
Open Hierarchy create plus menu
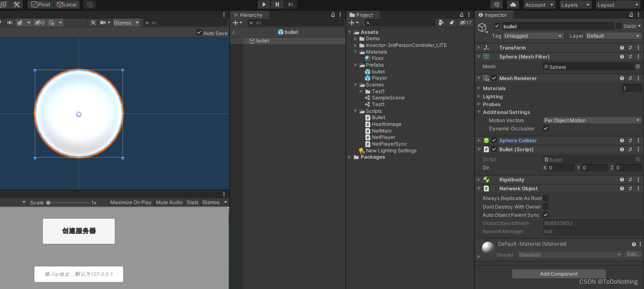click(x=237, y=23)
